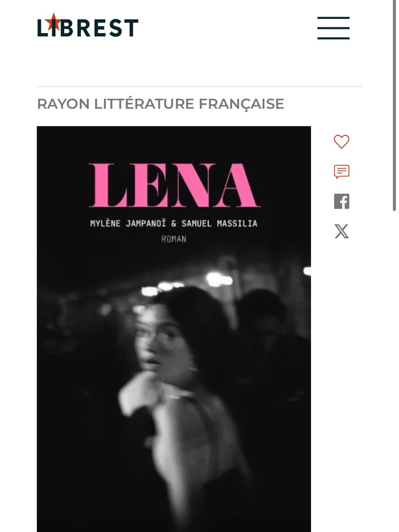
Task: Open the Rayon Littérature Française section link
Action: point(160,104)
